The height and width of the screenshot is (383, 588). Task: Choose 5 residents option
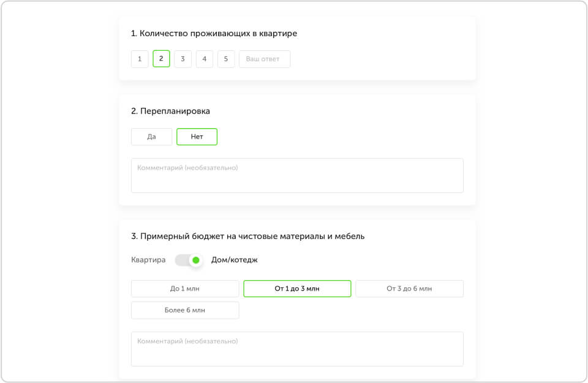[226, 59]
